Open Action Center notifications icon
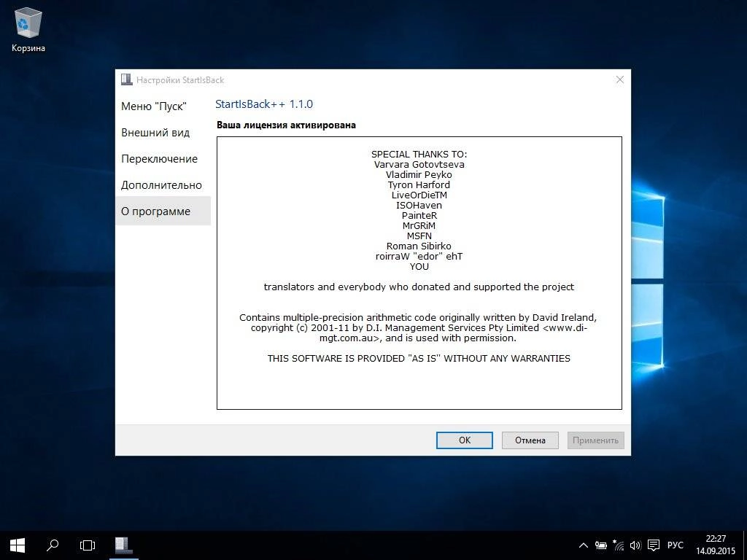The width and height of the screenshot is (747, 560). pyautogui.click(x=654, y=545)
